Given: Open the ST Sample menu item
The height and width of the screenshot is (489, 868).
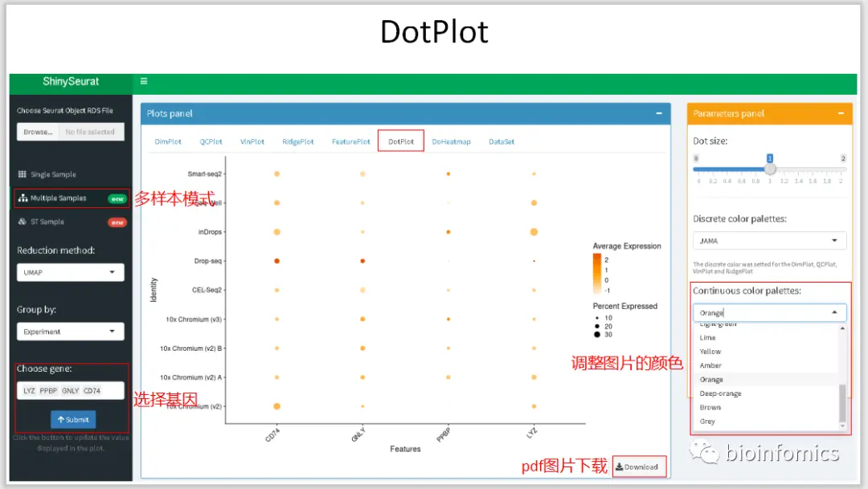Looking at the screenshot, I should (71, 222).
